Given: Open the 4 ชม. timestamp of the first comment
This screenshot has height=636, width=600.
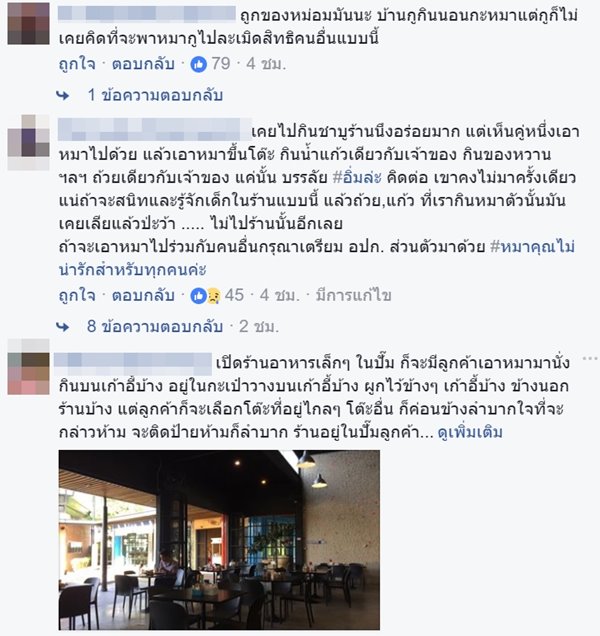Looking at the screenshot, I should 266,64.
